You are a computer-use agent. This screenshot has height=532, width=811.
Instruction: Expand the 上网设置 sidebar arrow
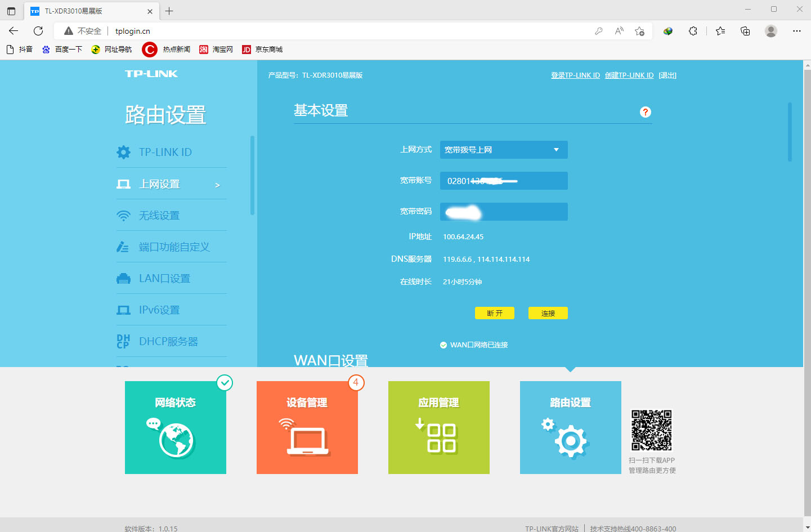pyautogui.click(x=217, y=185)
